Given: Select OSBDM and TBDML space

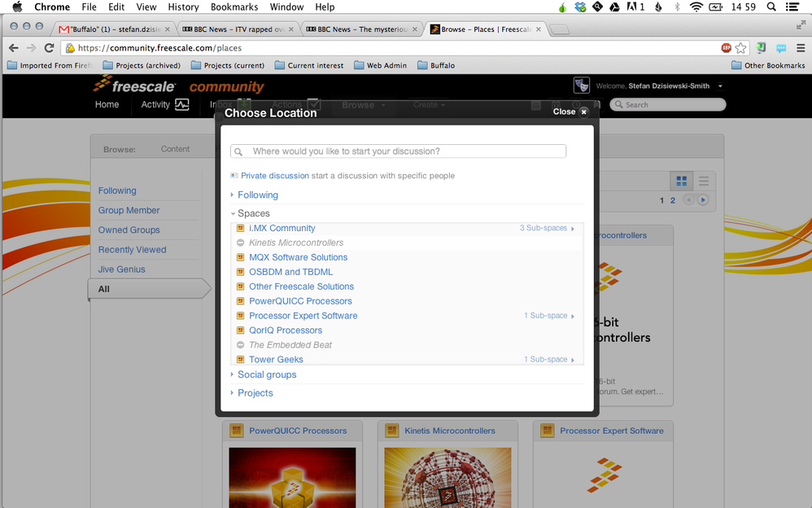Looking at the screenshot, I should [290, 272].
